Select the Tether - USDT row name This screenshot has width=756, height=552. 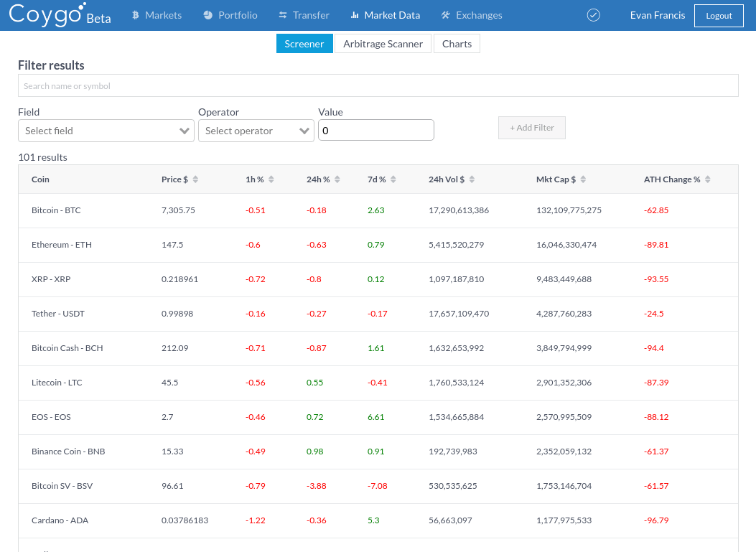[x=58, y=314]
